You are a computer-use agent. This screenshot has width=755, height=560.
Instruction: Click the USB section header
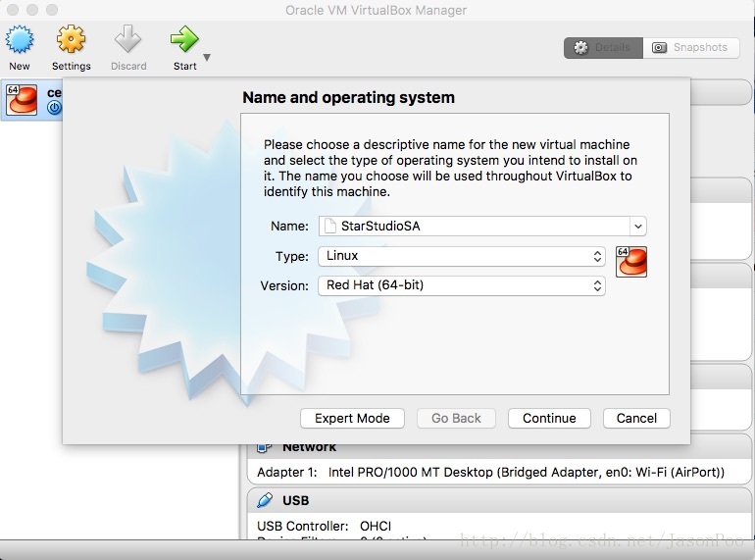[499, 500]
